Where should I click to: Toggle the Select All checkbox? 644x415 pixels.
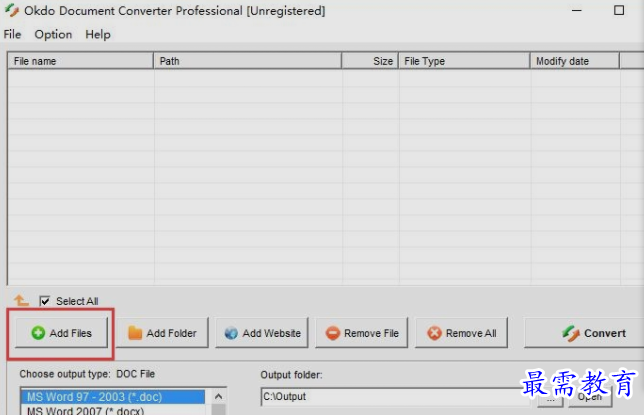(45, 301)
